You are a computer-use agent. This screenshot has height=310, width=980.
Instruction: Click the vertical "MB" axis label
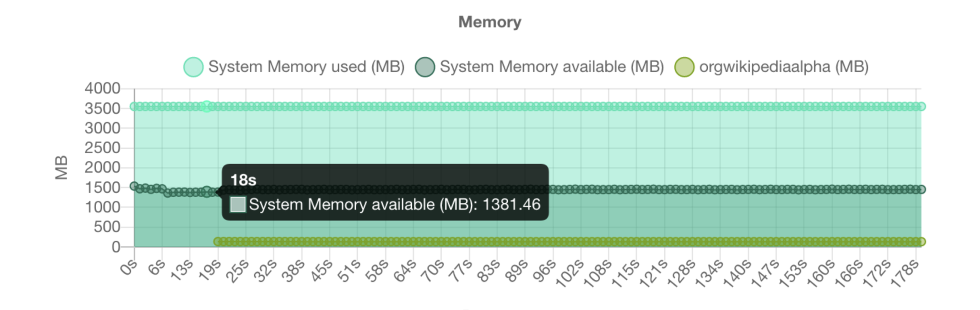coord(61,167)
